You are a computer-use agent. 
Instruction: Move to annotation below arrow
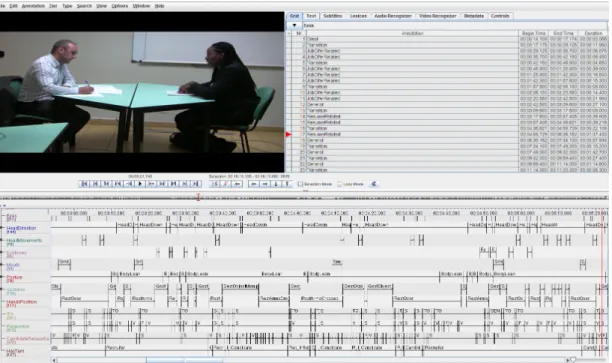[x=276, y=184]
